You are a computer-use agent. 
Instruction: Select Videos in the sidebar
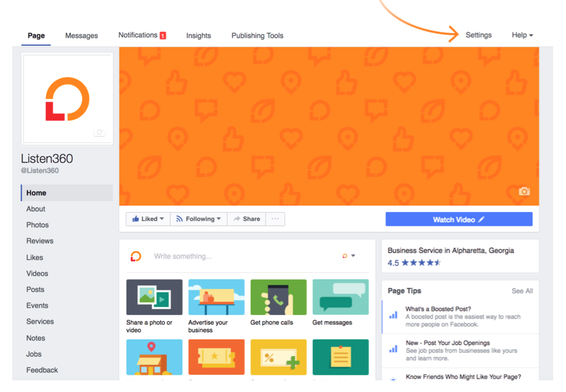point(37,273)
